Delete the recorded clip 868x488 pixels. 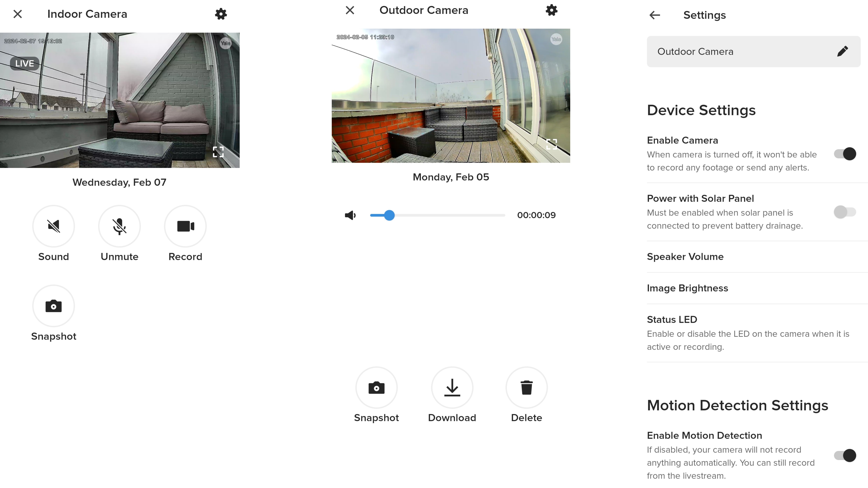pos(526,388)
